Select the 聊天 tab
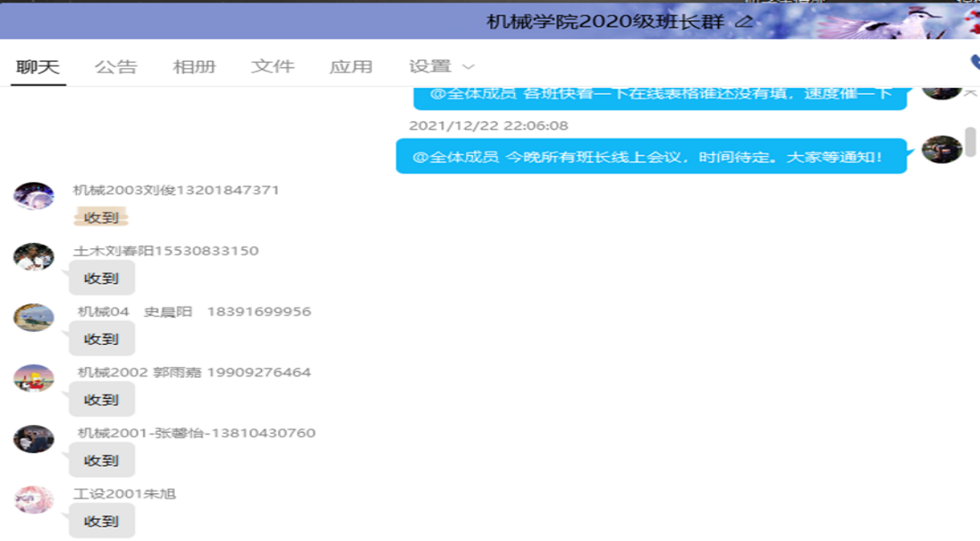980x541 pixels. (x=38, y=67)
